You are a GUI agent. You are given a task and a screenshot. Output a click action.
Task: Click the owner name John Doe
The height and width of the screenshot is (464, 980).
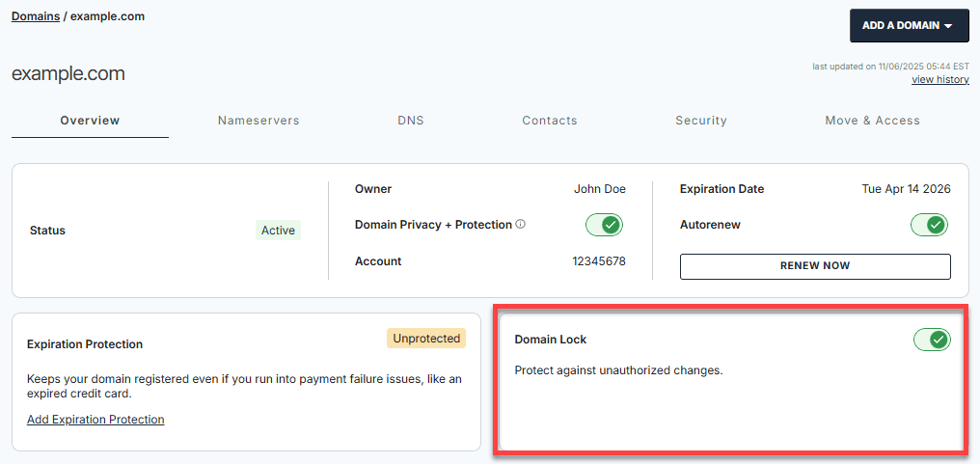click(x=599, y=189)
